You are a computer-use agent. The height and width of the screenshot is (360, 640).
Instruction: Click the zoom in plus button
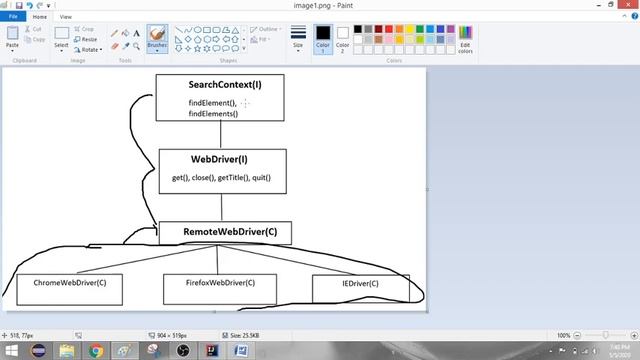coord(634,336)
